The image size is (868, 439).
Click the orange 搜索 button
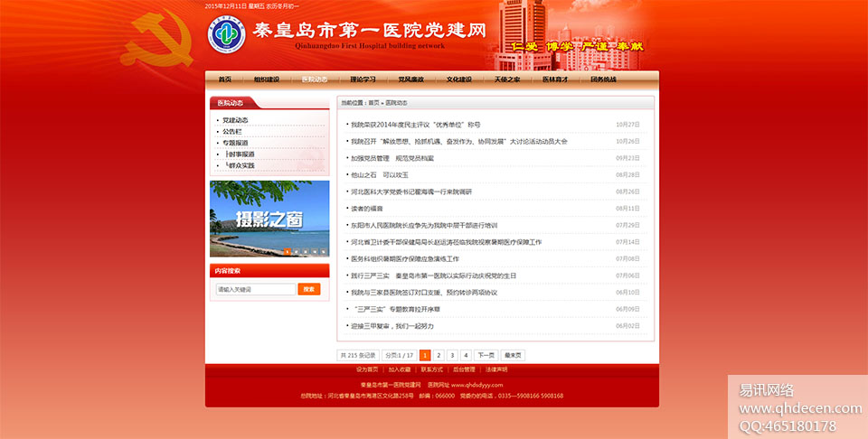(x=309, y=289)
